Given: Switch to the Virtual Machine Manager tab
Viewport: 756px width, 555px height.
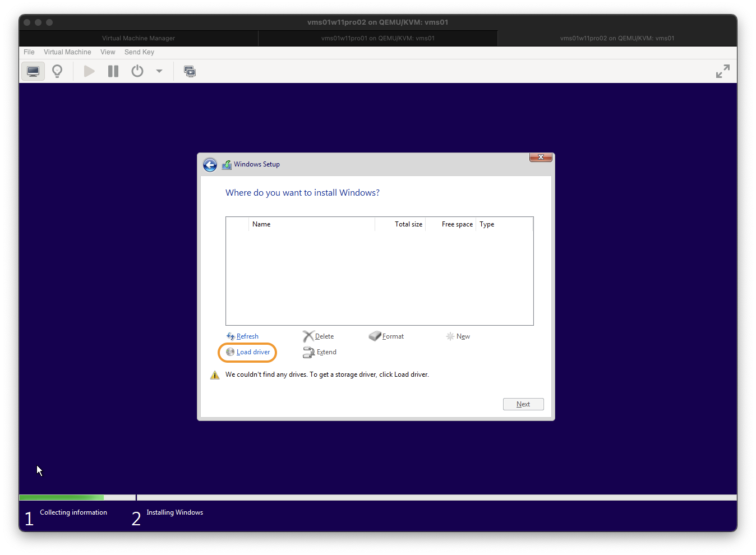Looking at the screenshot, I should [x=139, y=38].
